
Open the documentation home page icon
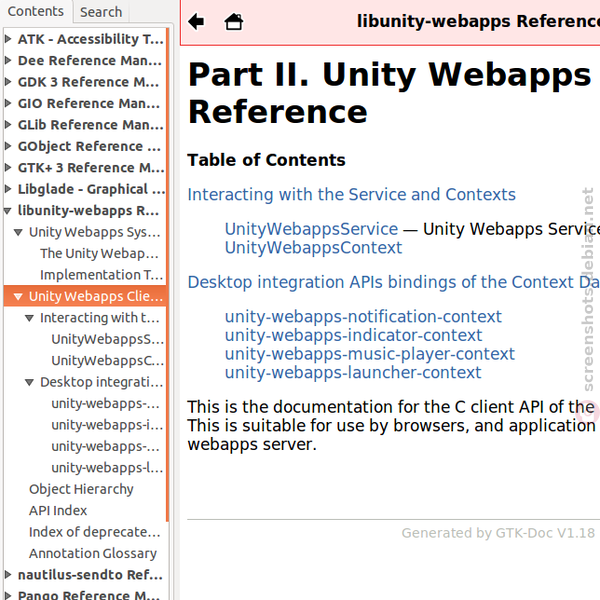233,21
